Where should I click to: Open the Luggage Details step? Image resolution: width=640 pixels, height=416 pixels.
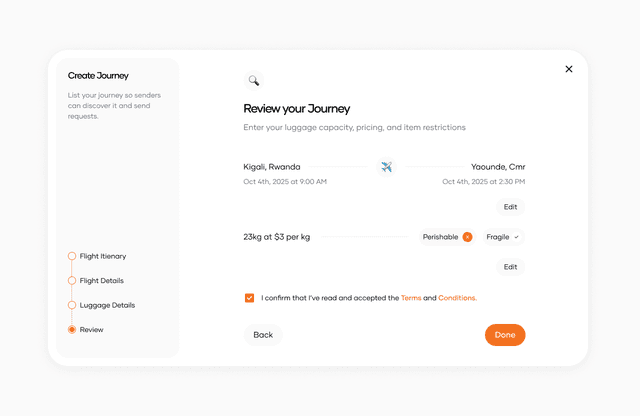coord(106,305)
